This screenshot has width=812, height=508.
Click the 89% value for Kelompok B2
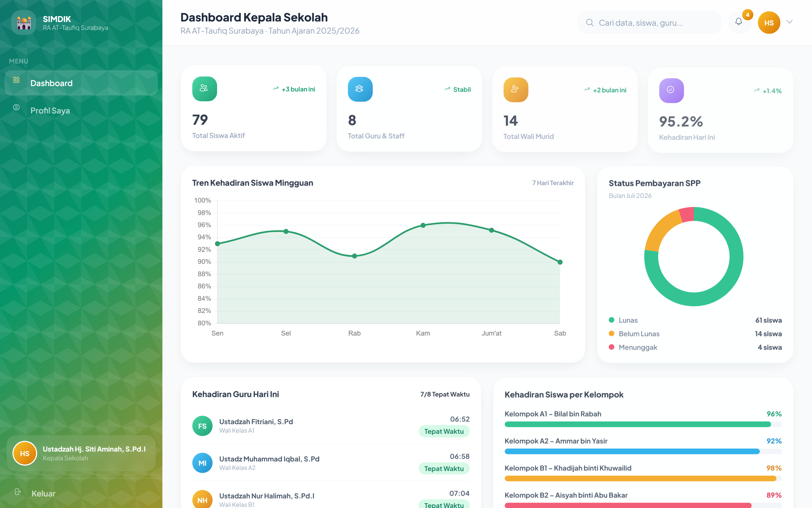774,495
